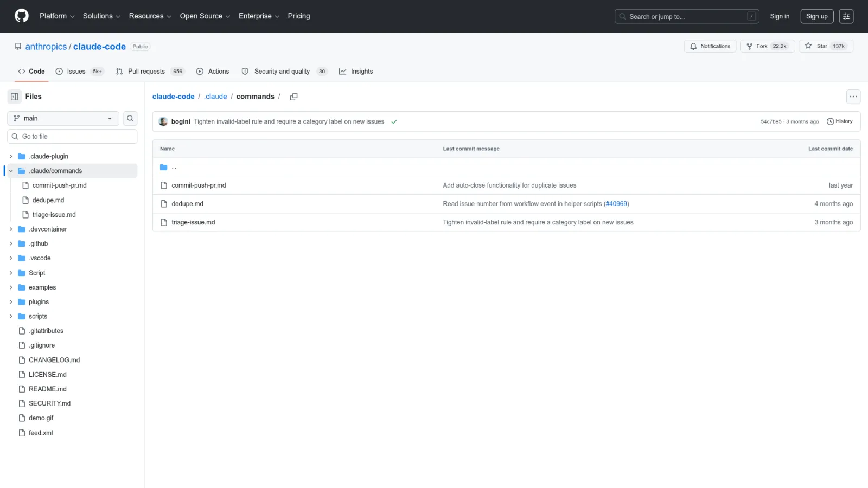Switch to the Actions tab
Viewport: 868px width, 488px height.
[213, 72]
